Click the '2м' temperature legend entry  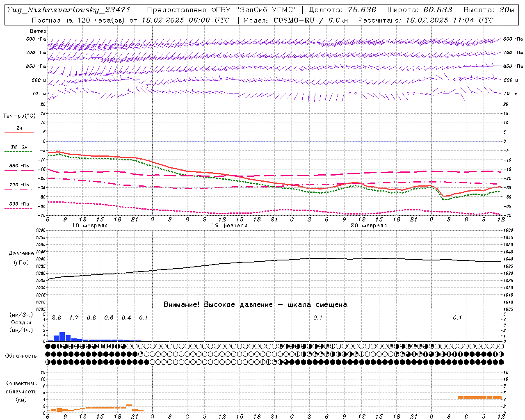[19, 128]
